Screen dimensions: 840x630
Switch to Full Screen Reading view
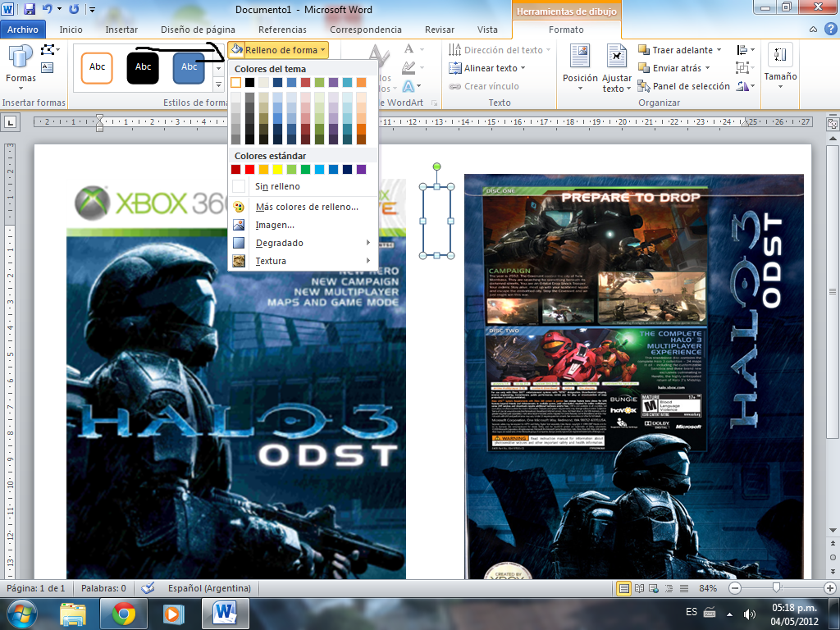point(639,588)
